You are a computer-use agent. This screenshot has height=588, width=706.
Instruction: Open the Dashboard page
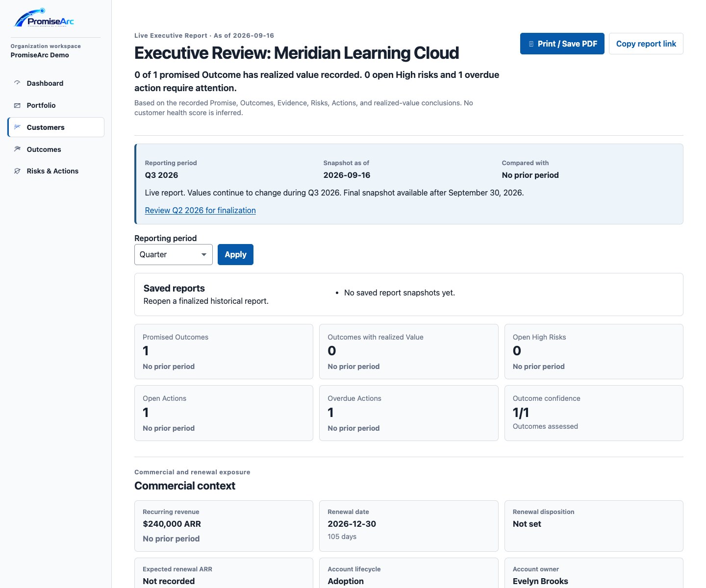pyautogui.click(x=56, y=83)
